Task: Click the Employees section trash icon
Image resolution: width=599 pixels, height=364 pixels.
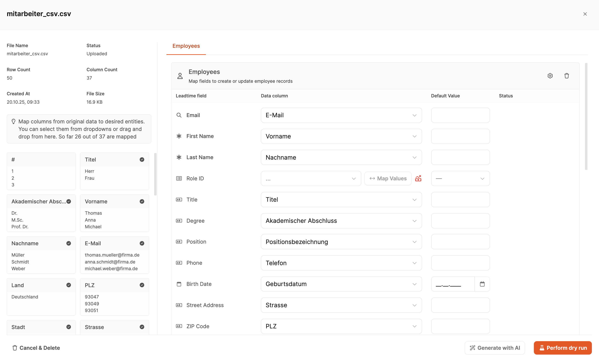Action: [x=566, y=76]
